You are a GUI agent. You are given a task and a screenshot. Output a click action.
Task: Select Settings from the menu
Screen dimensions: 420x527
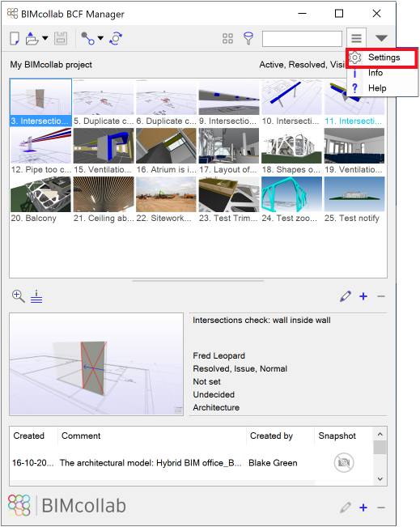click(x=382, y=57)
